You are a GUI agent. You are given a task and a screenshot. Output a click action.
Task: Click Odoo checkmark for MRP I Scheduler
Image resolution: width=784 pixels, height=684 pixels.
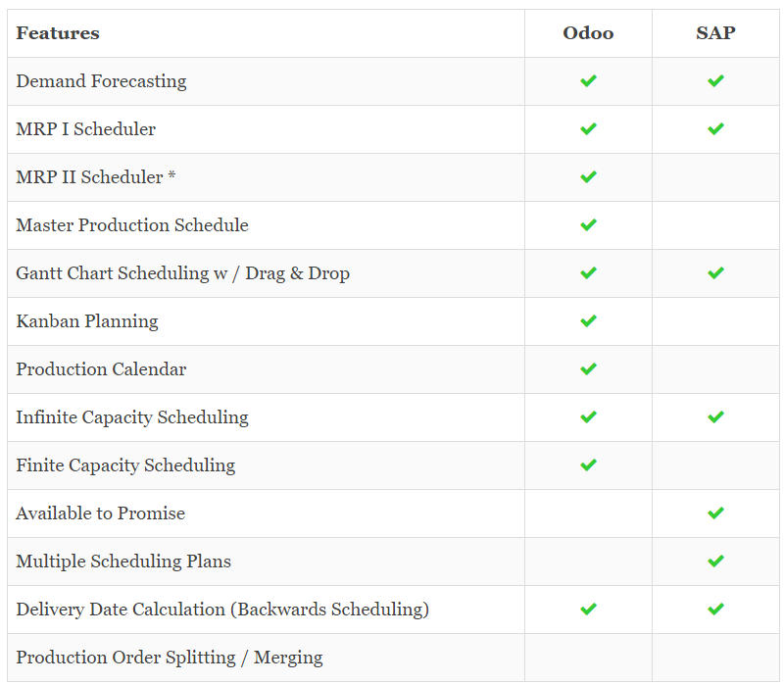pyautogui.click(x=588, y=128)
